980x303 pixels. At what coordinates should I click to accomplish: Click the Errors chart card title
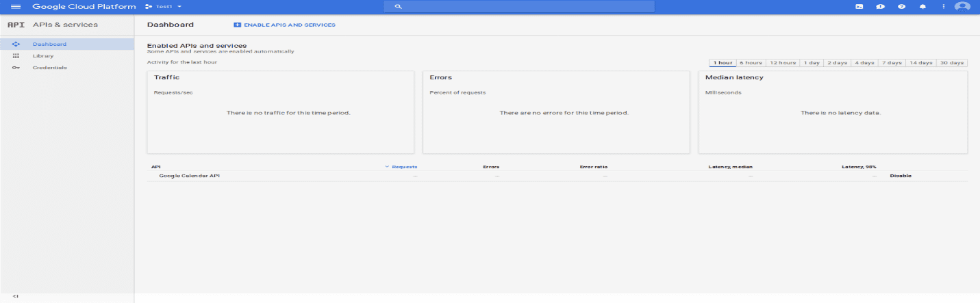[x=440, y=77]
